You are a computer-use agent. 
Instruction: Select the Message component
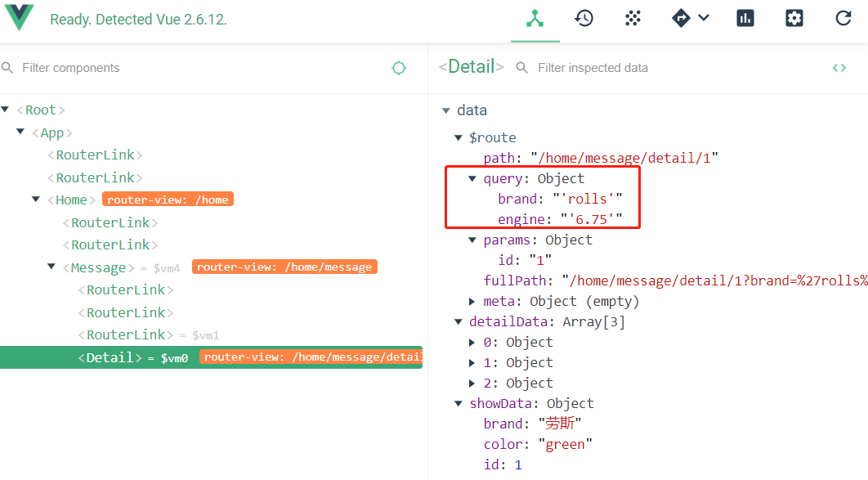coord(99,268)
